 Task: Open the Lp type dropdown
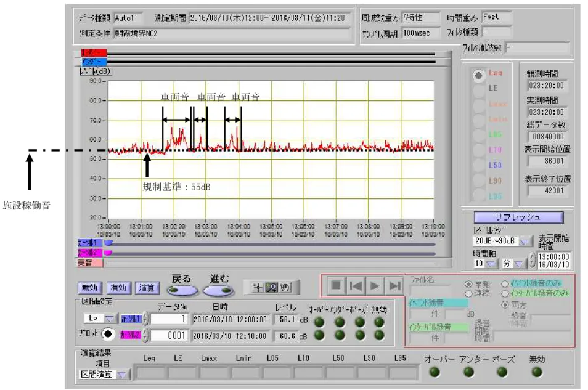tap(110, 319)
